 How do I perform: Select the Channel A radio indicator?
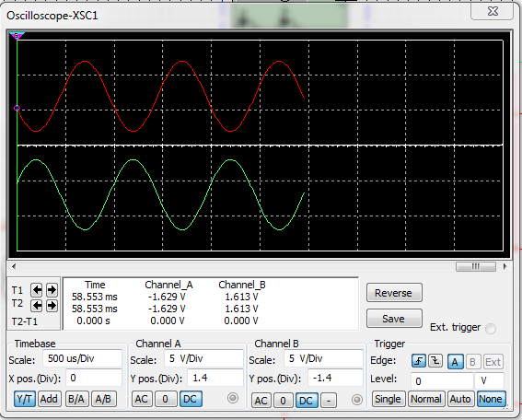click(233, 398)
